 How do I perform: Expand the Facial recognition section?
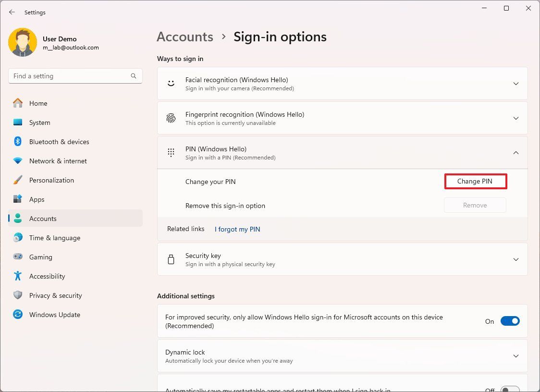pos(515,83)
